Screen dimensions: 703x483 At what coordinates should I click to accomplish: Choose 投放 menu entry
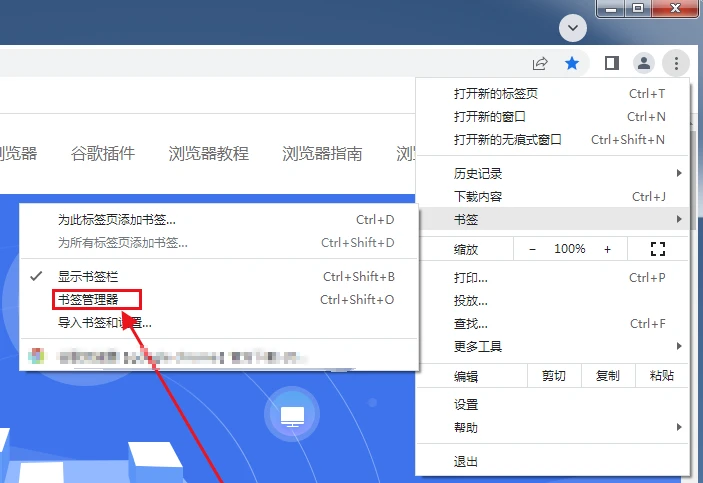[552, 301]
